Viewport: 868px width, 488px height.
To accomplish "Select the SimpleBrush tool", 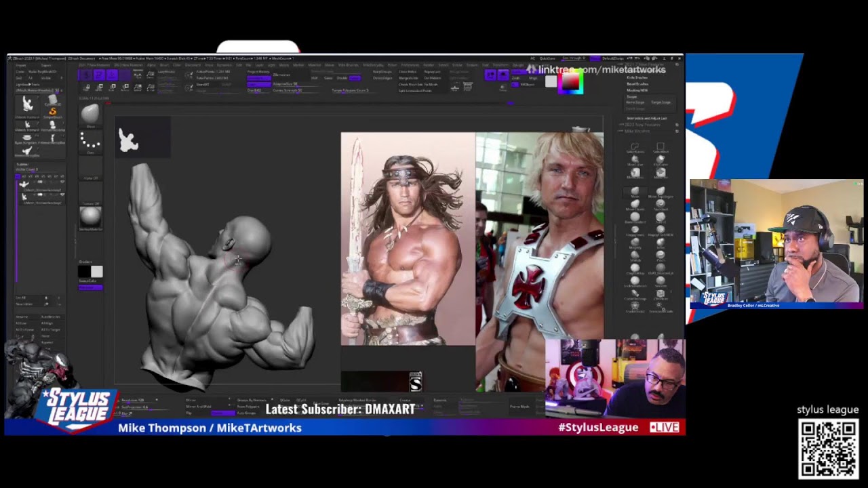I will pyautogui.click(x=52, y=113).
